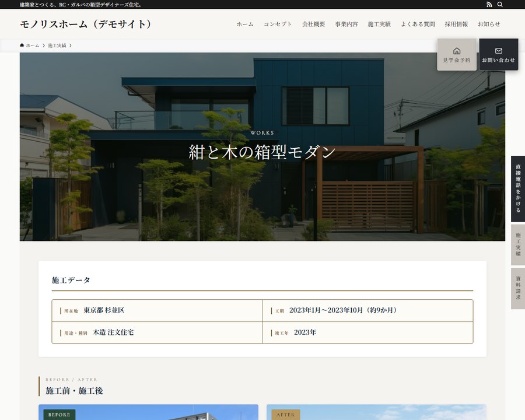
Task: Click the envelope icon on お問い合わせ
Action: [499, 51]
